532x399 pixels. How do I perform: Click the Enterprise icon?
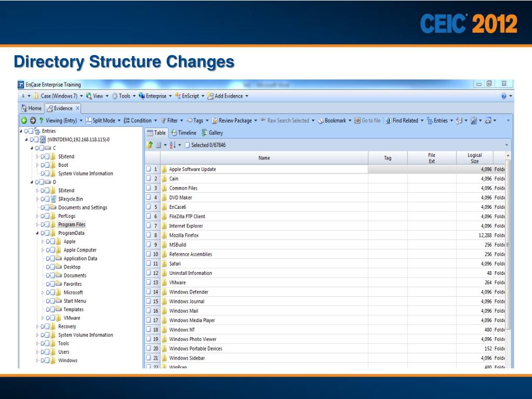coord(142,96)
